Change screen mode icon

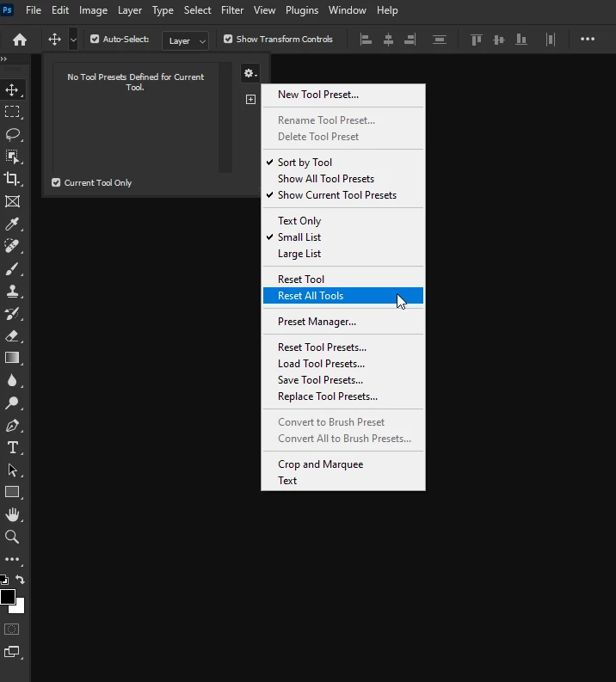[12, 652]
